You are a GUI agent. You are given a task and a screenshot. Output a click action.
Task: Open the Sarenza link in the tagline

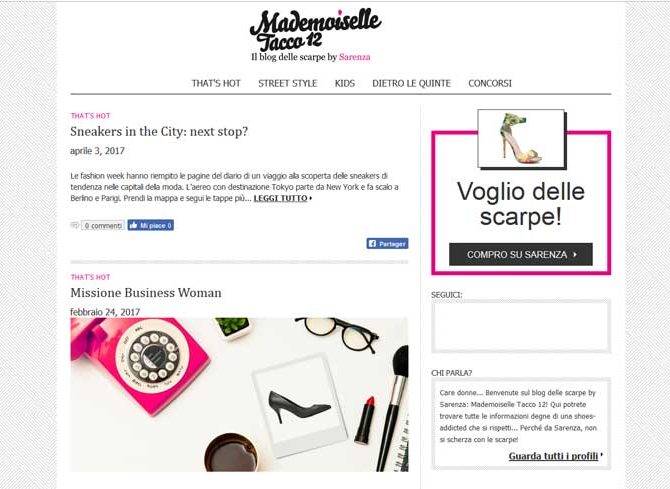point(355,57)
